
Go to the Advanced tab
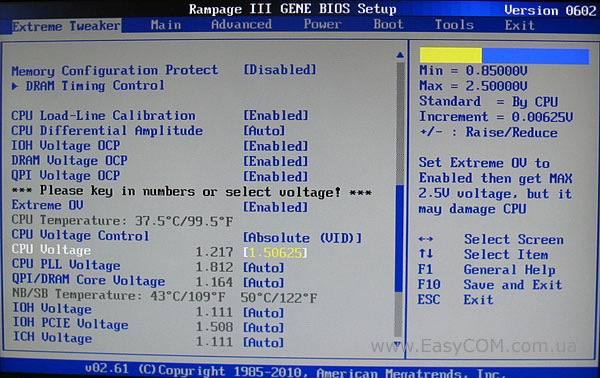pos(241,24)
